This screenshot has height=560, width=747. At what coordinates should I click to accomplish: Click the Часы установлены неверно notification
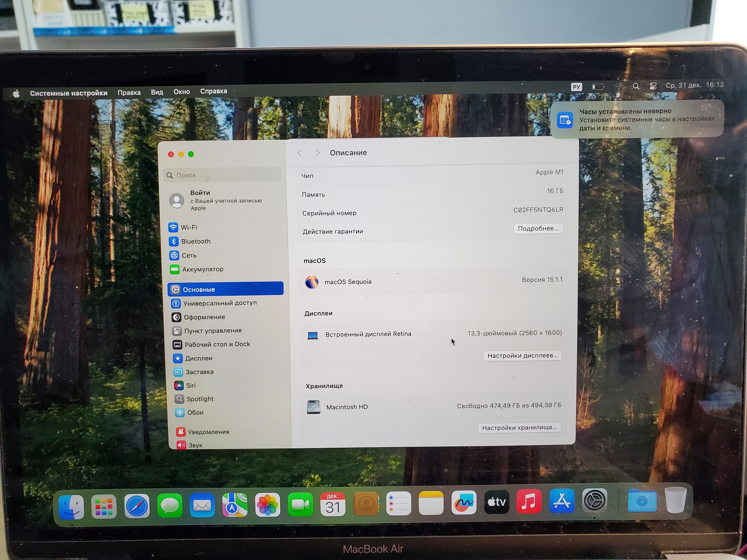point(637,120)
